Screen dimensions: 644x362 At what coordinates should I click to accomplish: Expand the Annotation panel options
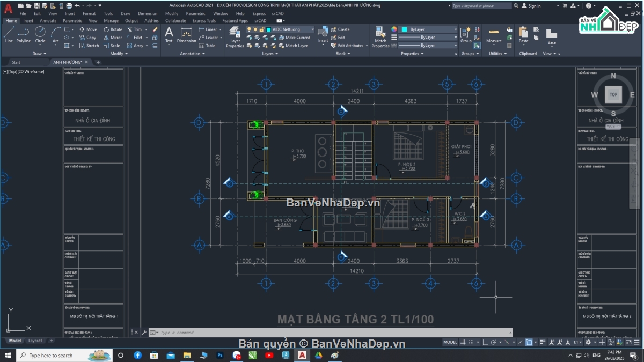click(192, 54)
